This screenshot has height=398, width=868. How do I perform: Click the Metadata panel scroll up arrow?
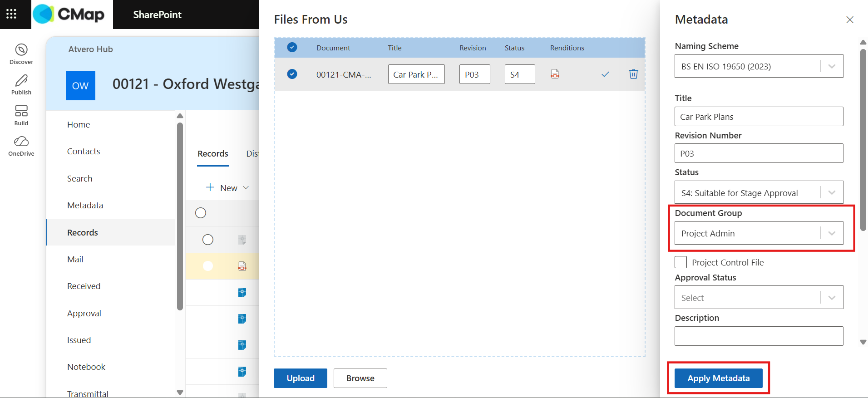(x=863, y=42)
